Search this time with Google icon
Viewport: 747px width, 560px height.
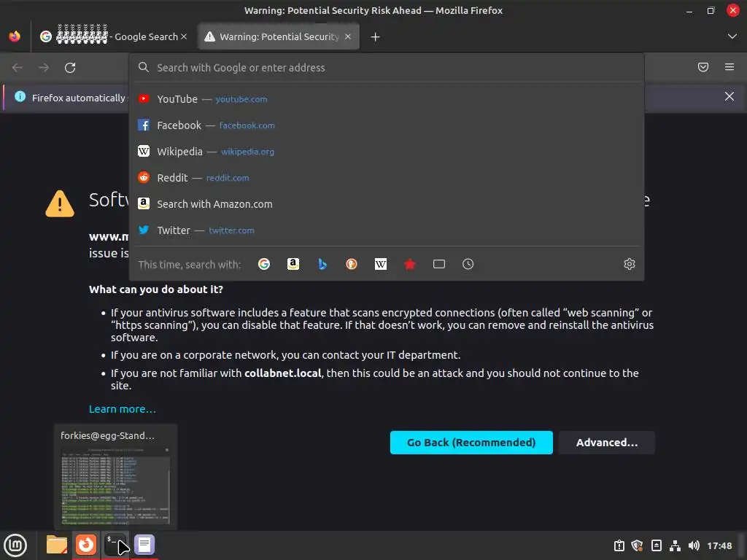(x=264, y=264)
